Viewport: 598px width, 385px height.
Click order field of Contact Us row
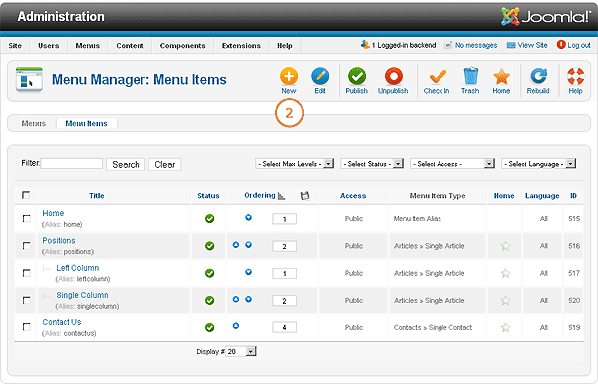click(285, 327)
